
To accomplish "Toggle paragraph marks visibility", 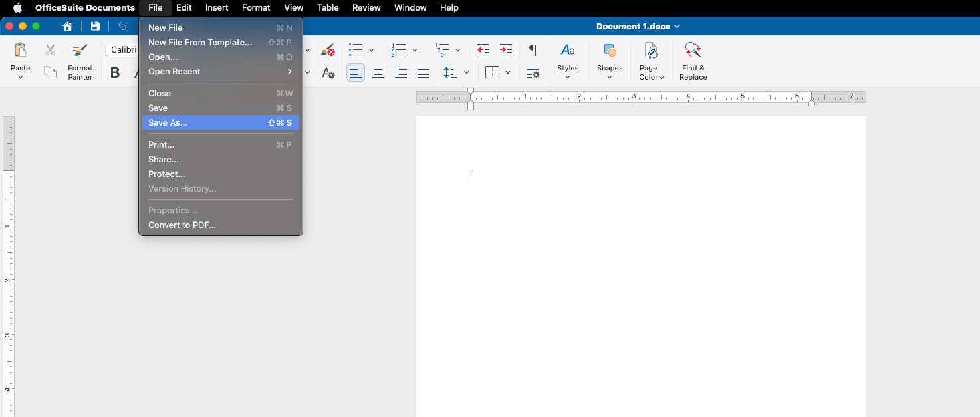I will point(533,49).
